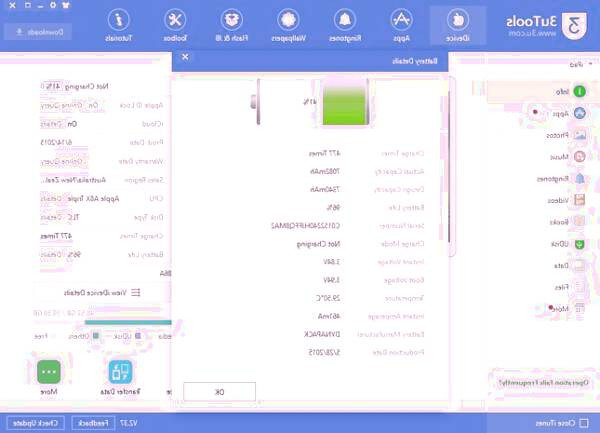600x433 pixels.
Task: Click the serial number C0152240HJFFQBMA2
Action: [305, 226]
